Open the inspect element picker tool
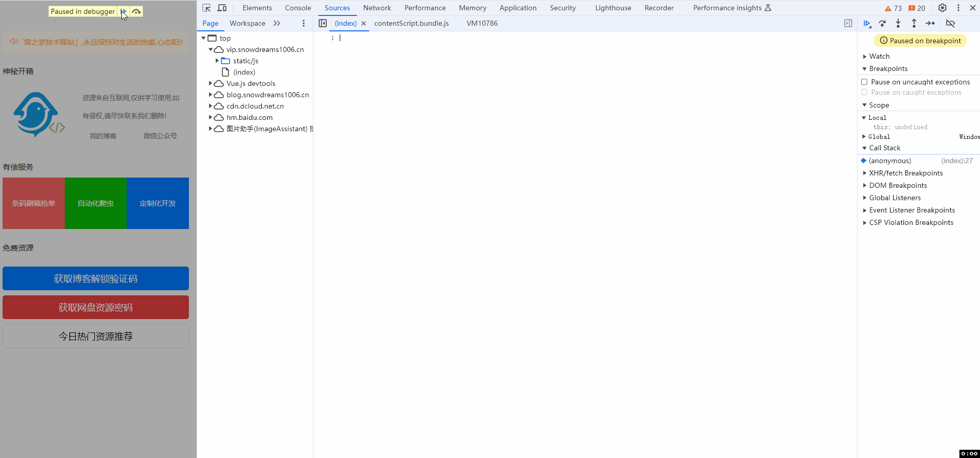The height and width of the screenshot is (458, 980). pyautogui.click(x=206, y=8)
